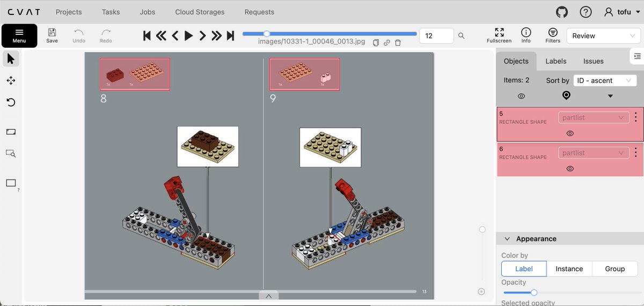Rotate the image
644x306 pixels.
(11, 102)
